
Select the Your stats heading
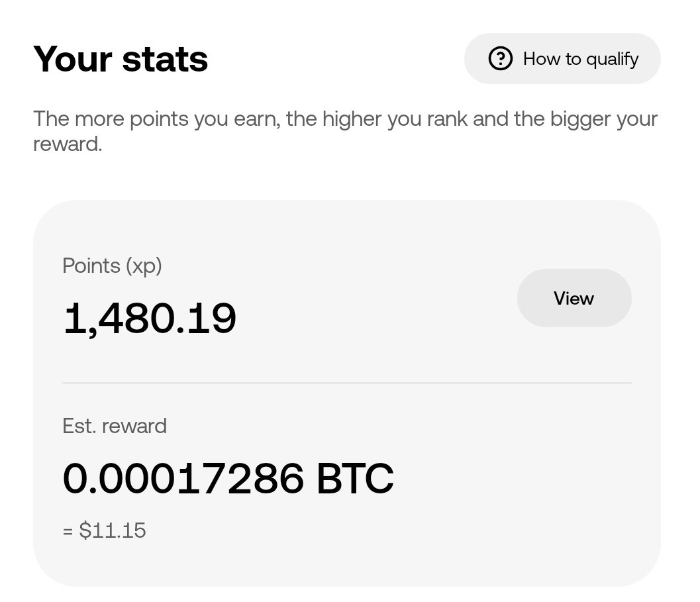point(121,59)
